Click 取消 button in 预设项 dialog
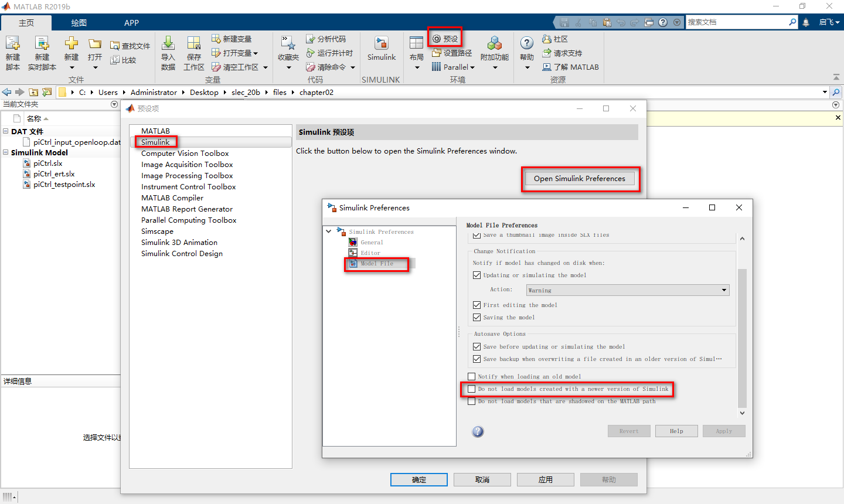This screenshot has width=844, height=504. 482,479
